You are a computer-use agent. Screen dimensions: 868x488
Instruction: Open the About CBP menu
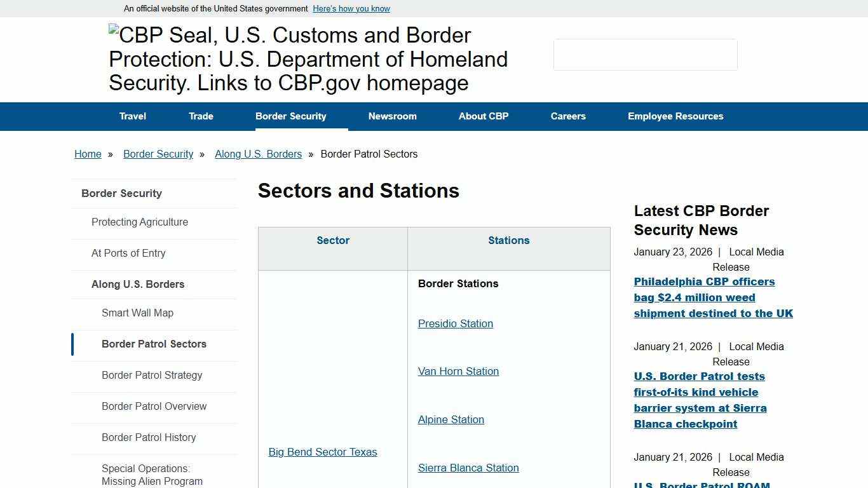tap(484, 116)
